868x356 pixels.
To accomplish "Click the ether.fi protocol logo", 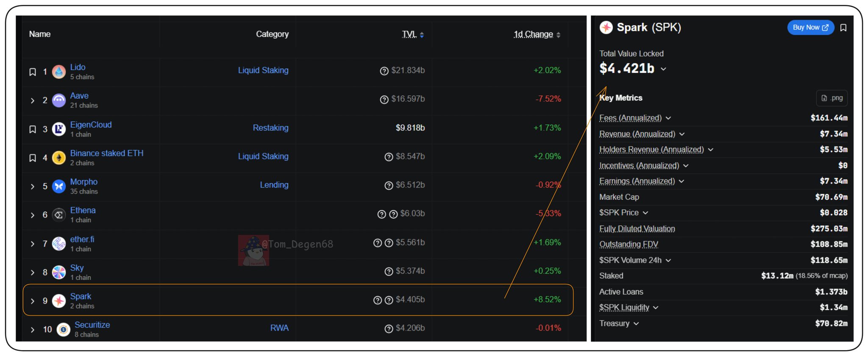I will pos(59,244).
